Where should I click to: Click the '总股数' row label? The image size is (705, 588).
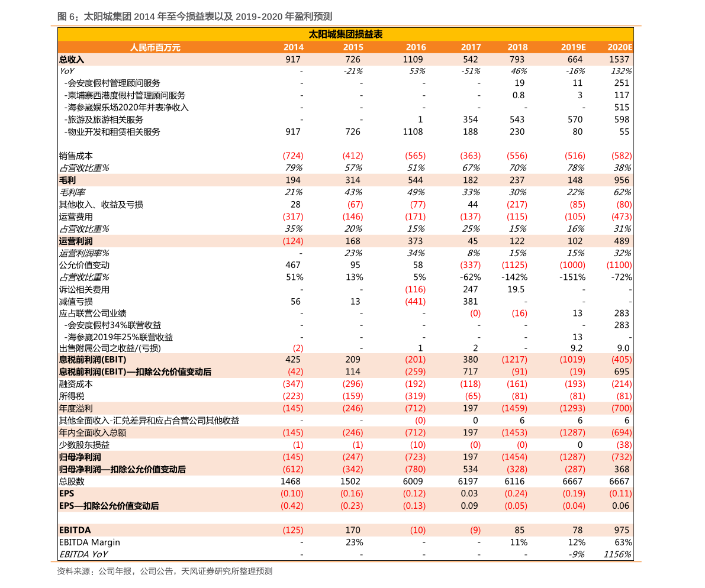(72, 482)
